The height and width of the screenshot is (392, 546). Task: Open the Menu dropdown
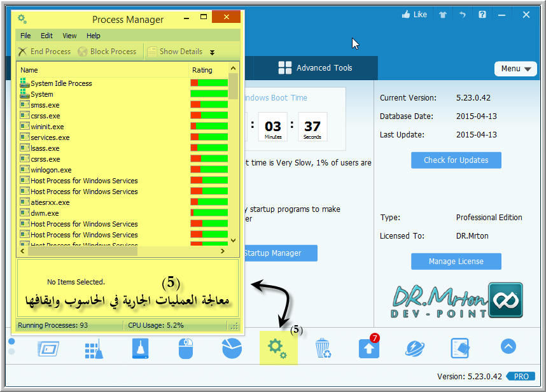(x=515, y=69)
